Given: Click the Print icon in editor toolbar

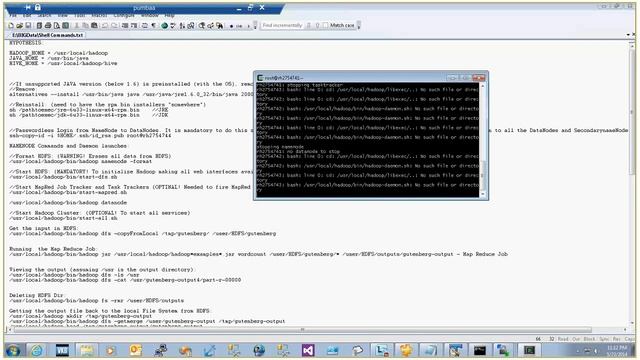Looking at the screenshot, I should [48, 25].
